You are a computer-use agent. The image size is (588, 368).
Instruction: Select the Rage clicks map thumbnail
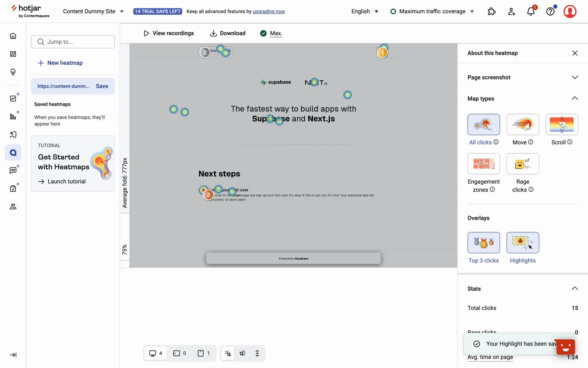click(x=522, y=164)
